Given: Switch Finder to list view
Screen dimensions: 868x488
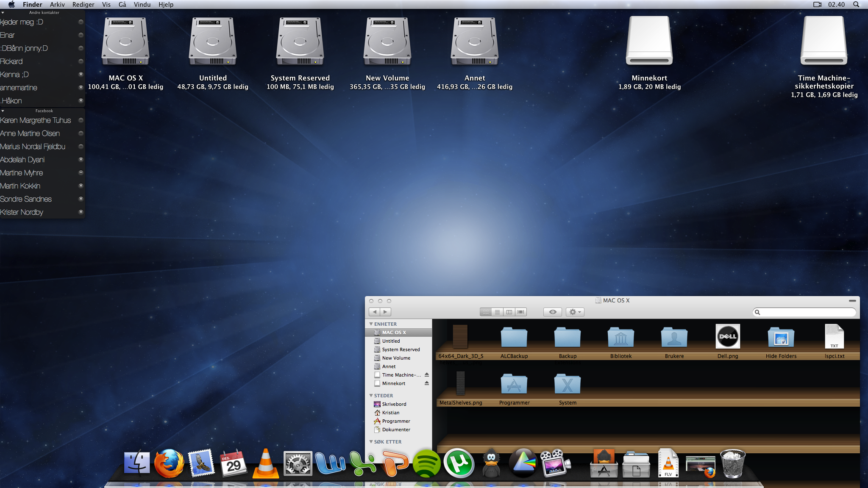Looking at the screenshot, I should 498,312.
